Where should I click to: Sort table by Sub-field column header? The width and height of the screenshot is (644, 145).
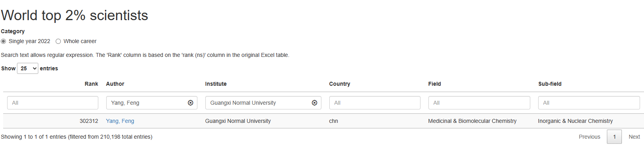coord(550,84)
